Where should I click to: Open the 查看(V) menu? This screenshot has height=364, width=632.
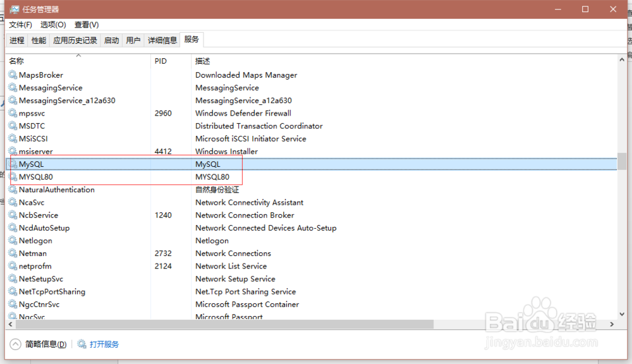[86, 25]
